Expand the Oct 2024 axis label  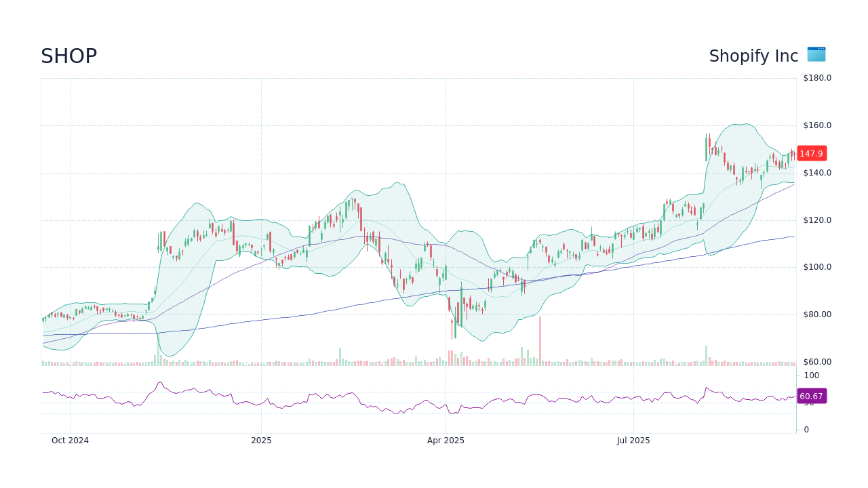pos(69,440)
